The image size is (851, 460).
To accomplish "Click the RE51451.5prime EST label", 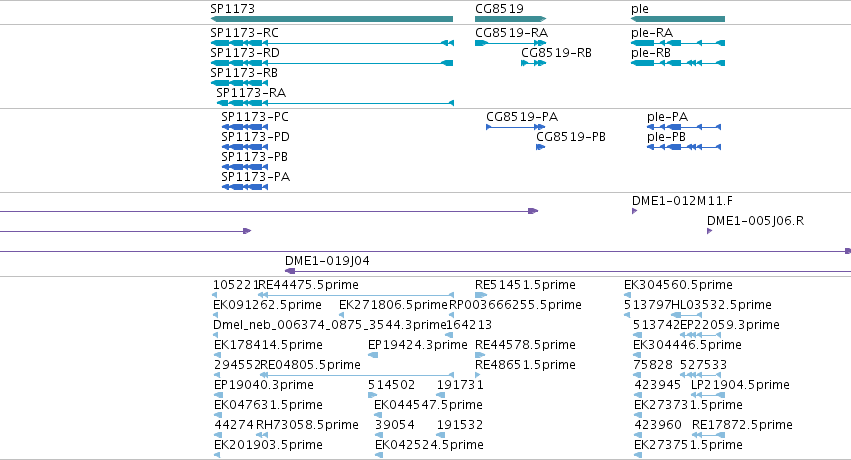I will coord(525,285).
